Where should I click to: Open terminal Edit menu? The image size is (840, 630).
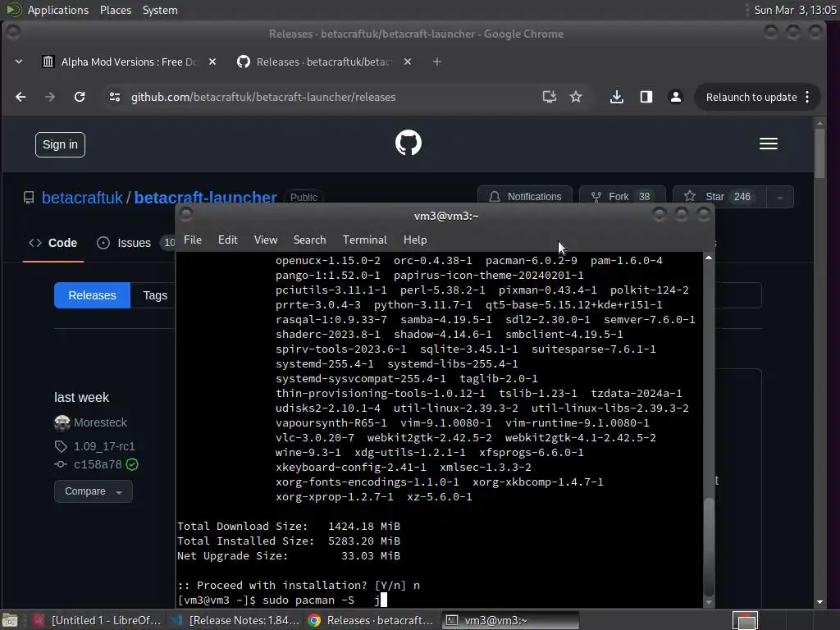pos(228,240)
